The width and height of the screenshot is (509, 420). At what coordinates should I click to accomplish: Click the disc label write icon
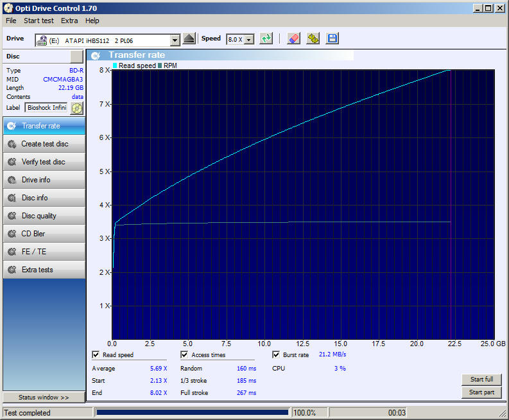[77, 108]
